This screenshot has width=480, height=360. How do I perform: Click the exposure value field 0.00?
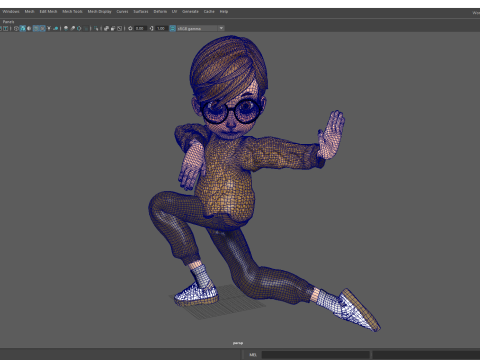140,29
